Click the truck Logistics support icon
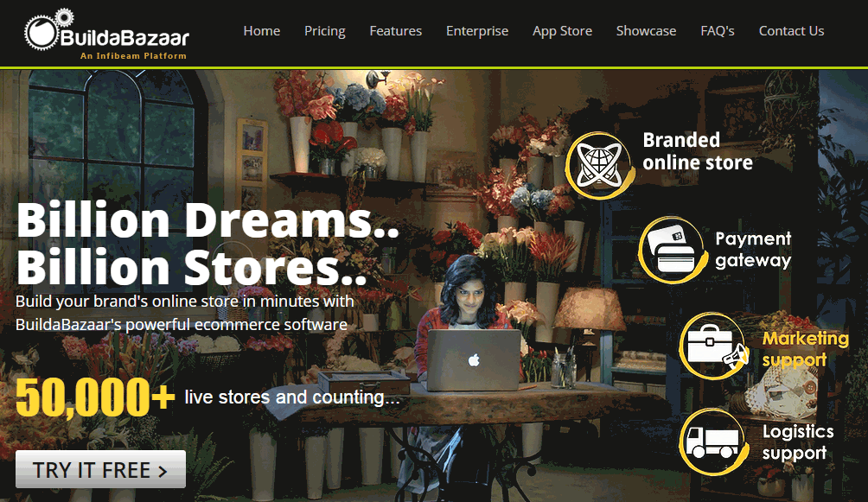Image resolution: width=868 pixels, height=502 pixels. [x=714, y=442]
